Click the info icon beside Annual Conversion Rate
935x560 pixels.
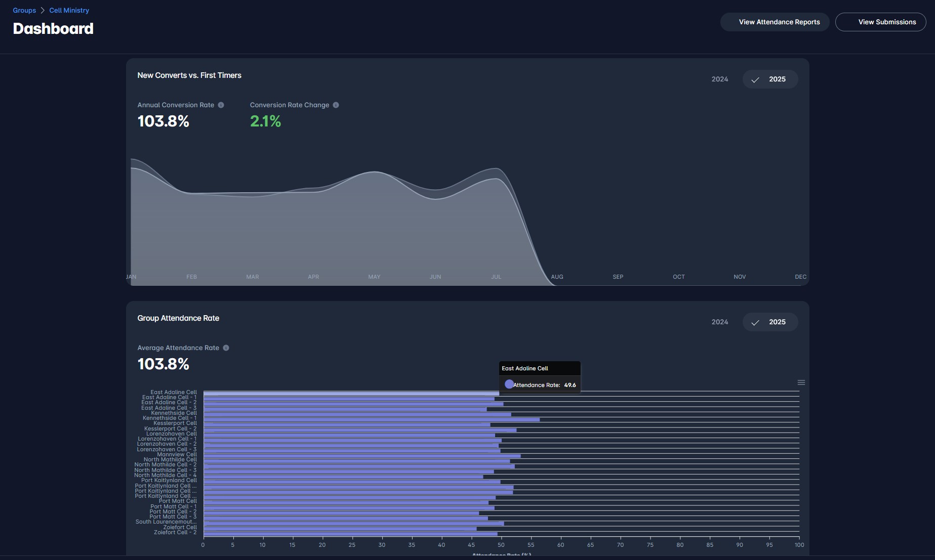click(x=221, y=105)
